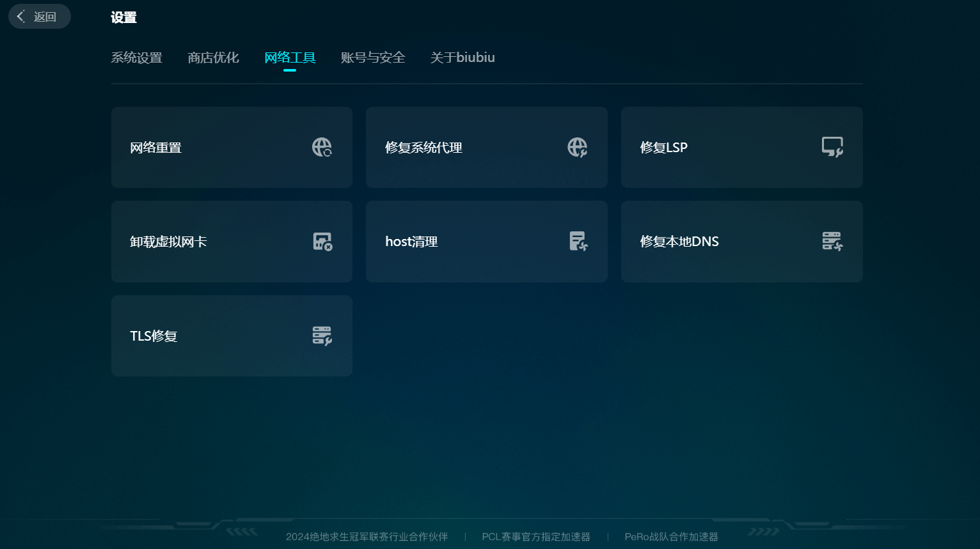The height and width of the screenshot is (549, 980).
Task: Click the globe refresh icon for 网络重置
Action: 322,148
